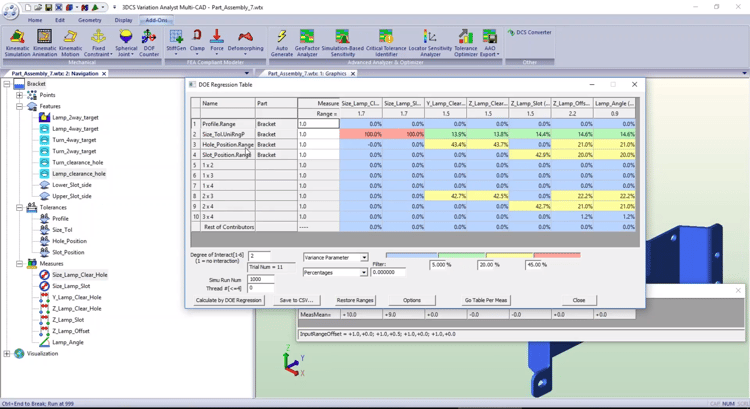This screenshot has height=409, width=750.
Task: Select Lamp_2way_target feature in tree
Action: [x=75, y=117]
